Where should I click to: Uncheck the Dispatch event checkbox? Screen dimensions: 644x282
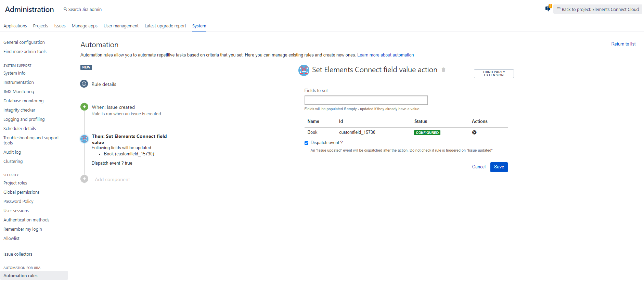[306, 143]
